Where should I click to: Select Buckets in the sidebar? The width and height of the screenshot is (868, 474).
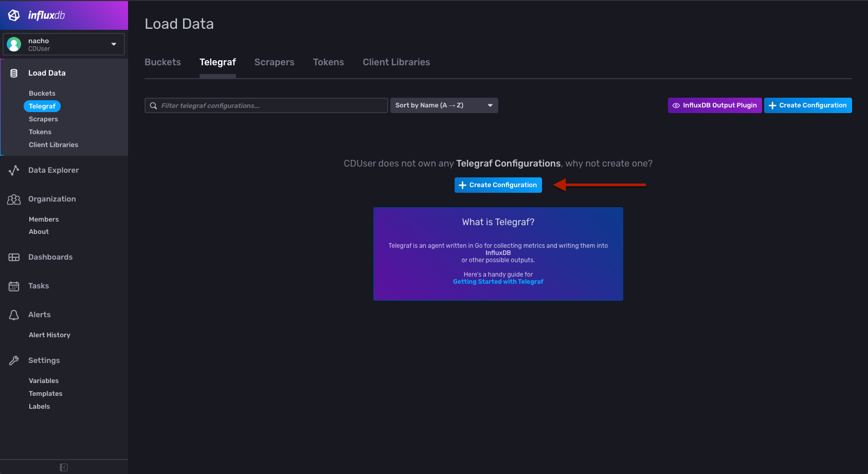coord(42,94)
